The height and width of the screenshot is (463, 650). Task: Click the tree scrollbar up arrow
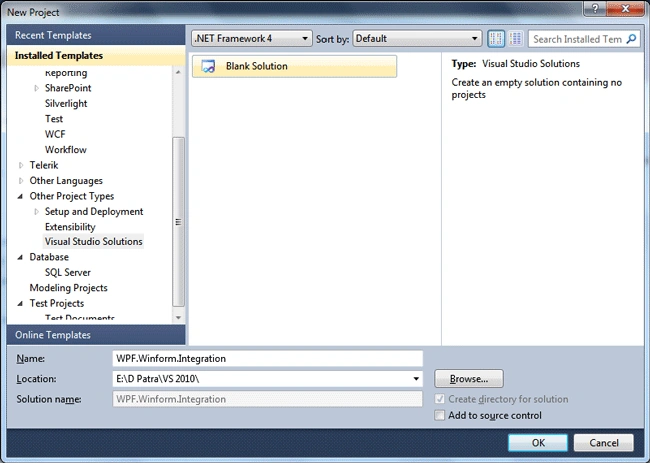(178, 72)
